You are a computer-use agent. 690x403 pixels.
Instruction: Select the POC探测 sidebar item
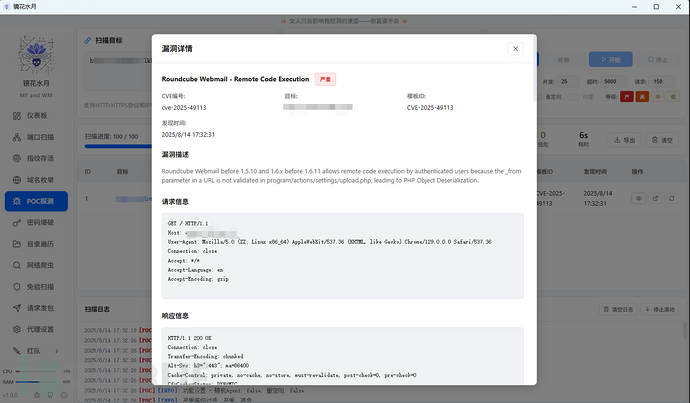36,201
